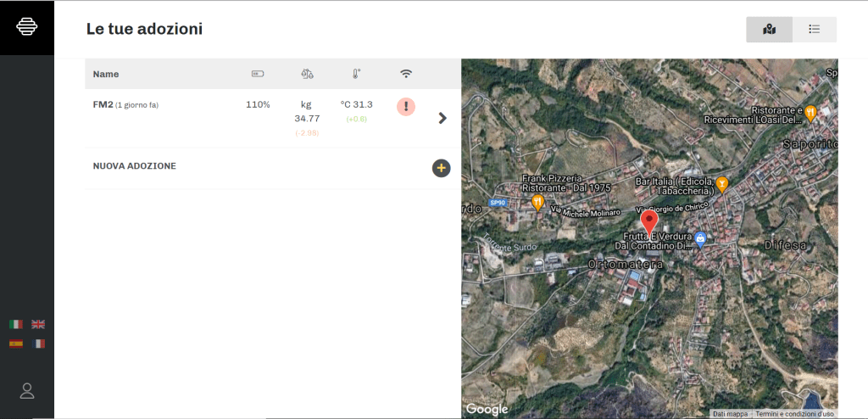Click the battery column header icon
Image resolution: width=868 pixels, height=419 pixels.
pyautogui.click(x=257, y=74)
